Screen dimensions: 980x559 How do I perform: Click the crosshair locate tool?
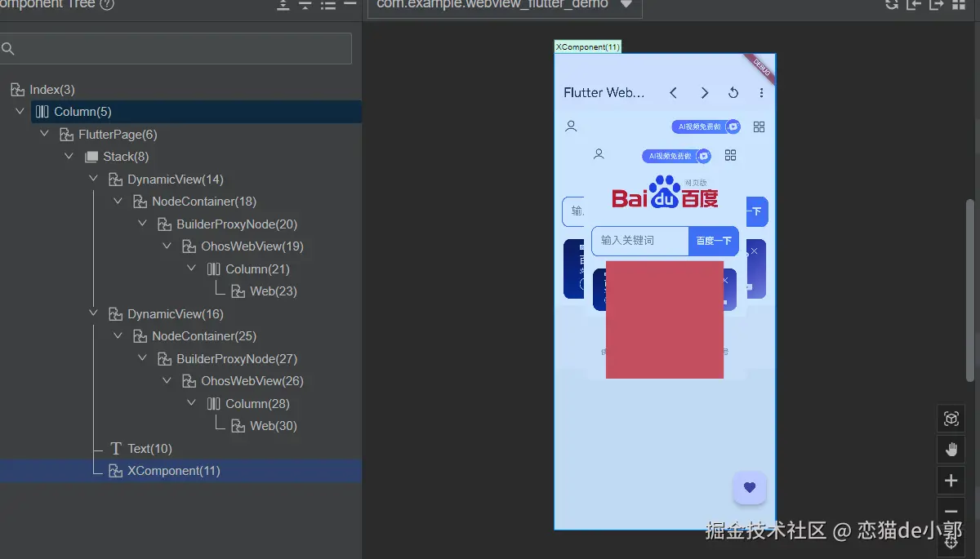coord(951,543)
